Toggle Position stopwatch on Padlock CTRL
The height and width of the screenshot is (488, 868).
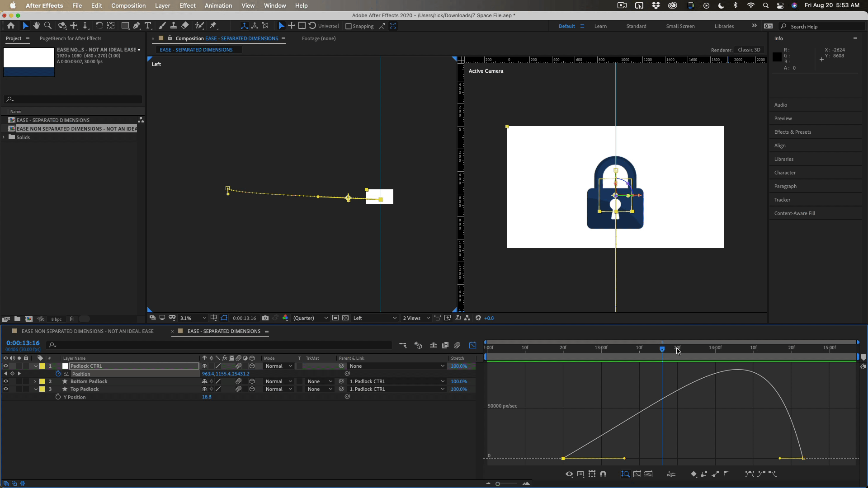[58, 374]
